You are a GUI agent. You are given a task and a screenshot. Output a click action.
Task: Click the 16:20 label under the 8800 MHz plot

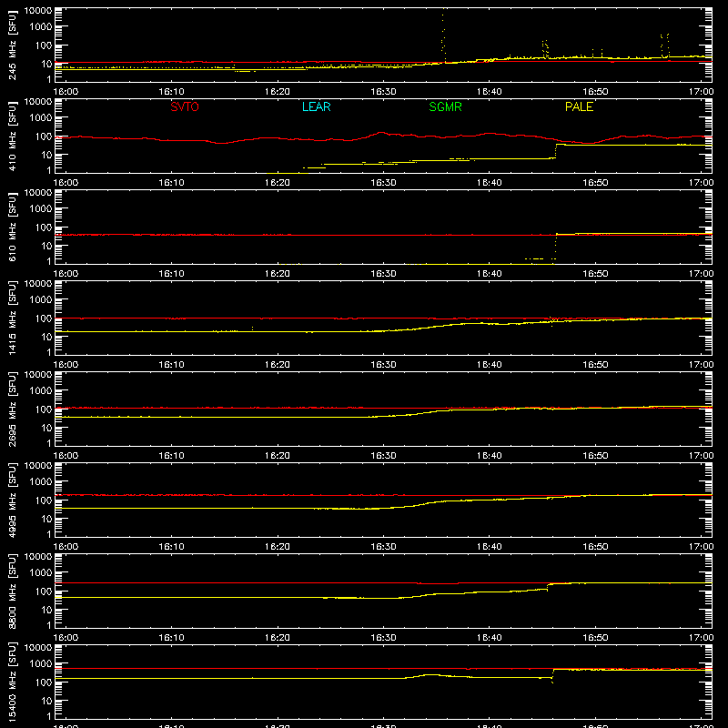coord(278,638)
